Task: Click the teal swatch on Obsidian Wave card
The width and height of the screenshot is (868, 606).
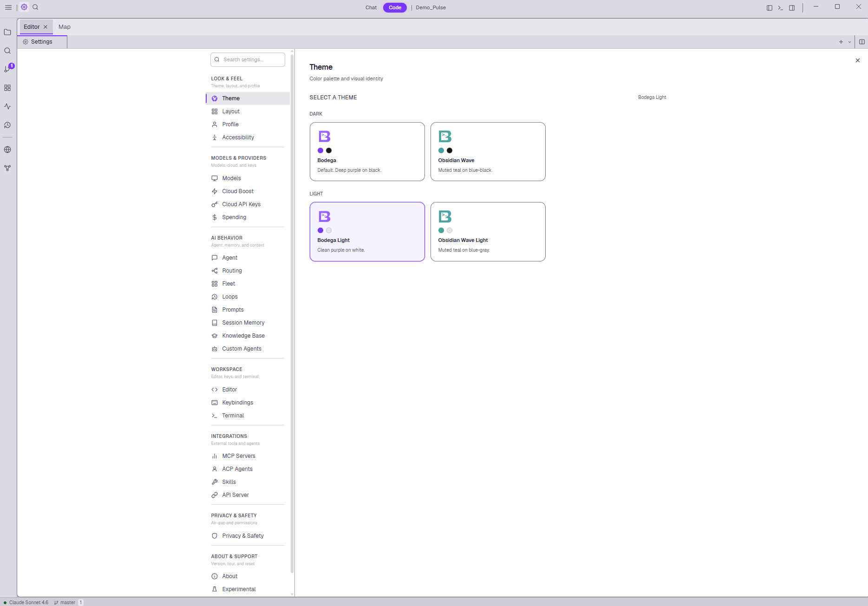Action: point(441,150)
